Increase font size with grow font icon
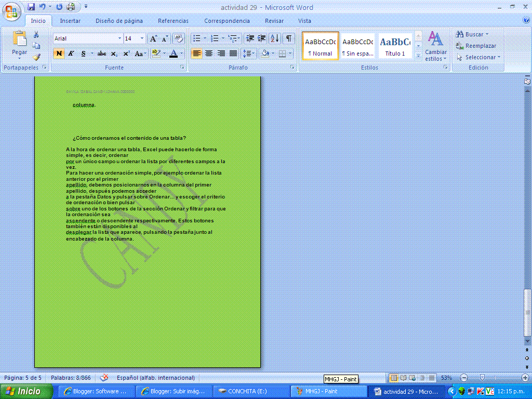Image resolution: width=532 pixels, height=399 pixels. 153,38
